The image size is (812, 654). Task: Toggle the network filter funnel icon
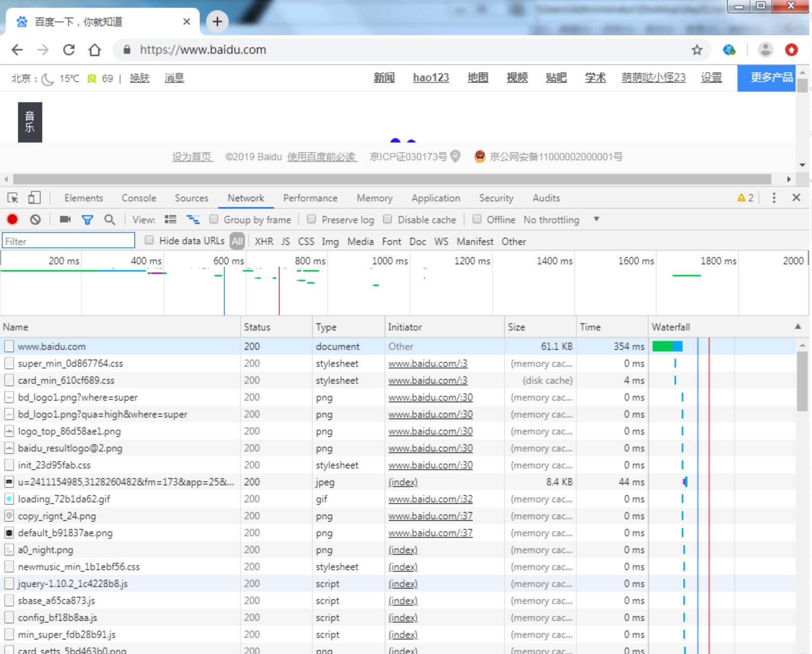pyautogui.click(x=87, y=219)
